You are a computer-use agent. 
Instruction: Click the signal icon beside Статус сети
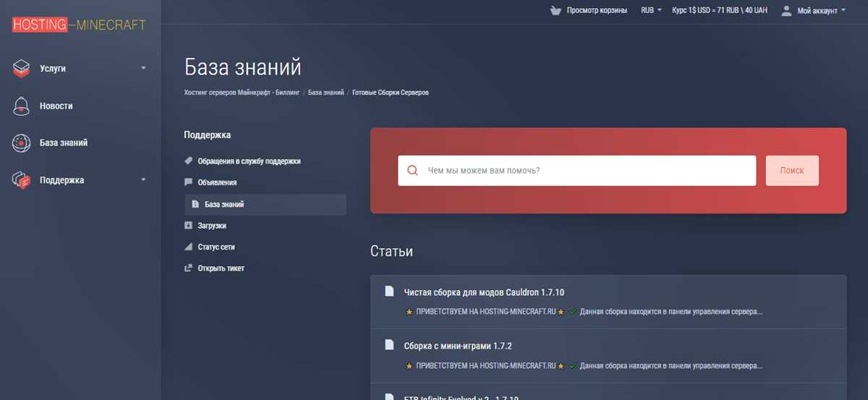188,247
